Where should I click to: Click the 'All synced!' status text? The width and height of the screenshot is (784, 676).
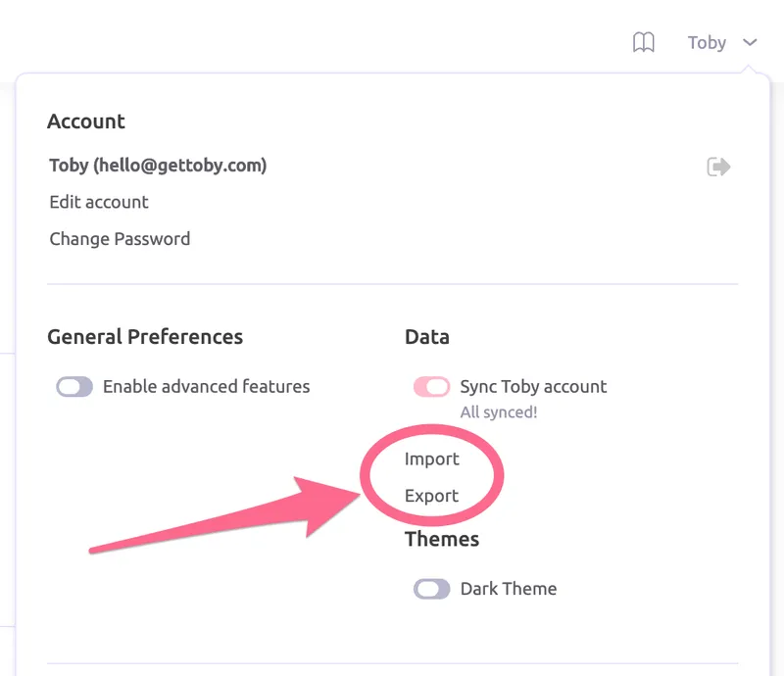click(499, 412)
